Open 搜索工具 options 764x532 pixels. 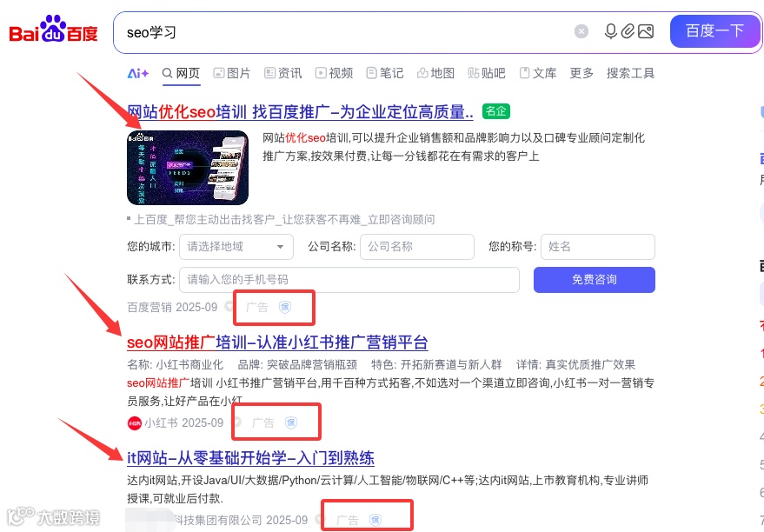point(630,74)
